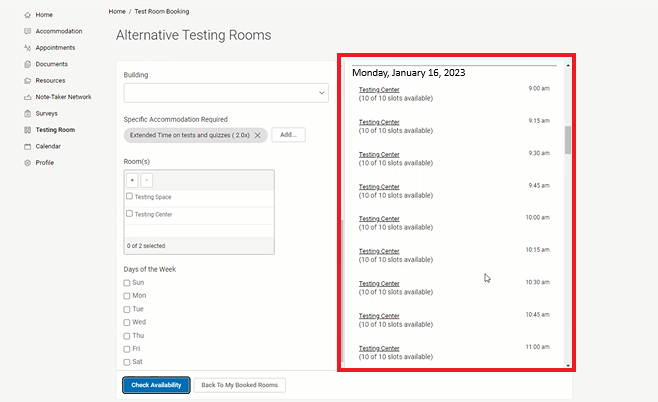This screenshot has height=402, width=658.
Task: Open the Building dropdown
Action: [226, 93]
